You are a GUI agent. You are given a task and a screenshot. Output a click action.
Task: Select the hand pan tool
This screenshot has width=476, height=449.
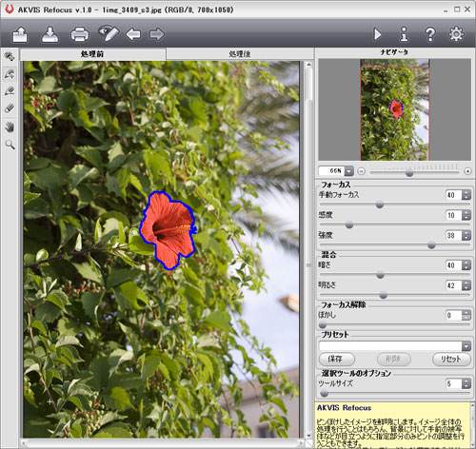pyautogui.click(x=10, y=127)
